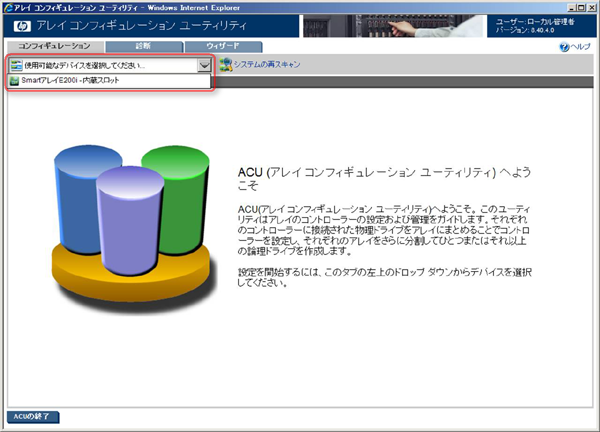Expand the device selection dropdown arrow
600x432 pixels.
(204, 65)
